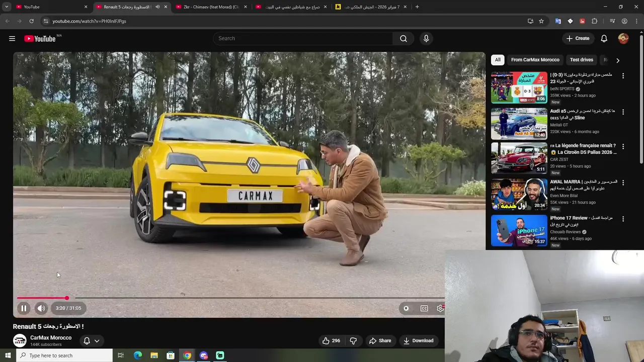Open the YouTube guide hamburger menu
The image size is (644, 362).
pos(12,39)
